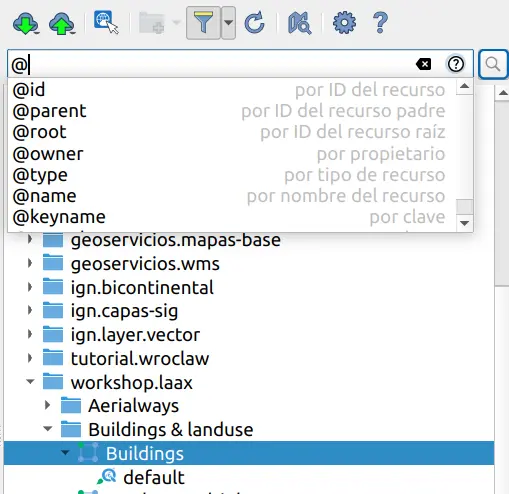The width and height of the screenshot is (509, 494).
Task: Expand the ign.capas-sig folder
Action: point(30,311)
